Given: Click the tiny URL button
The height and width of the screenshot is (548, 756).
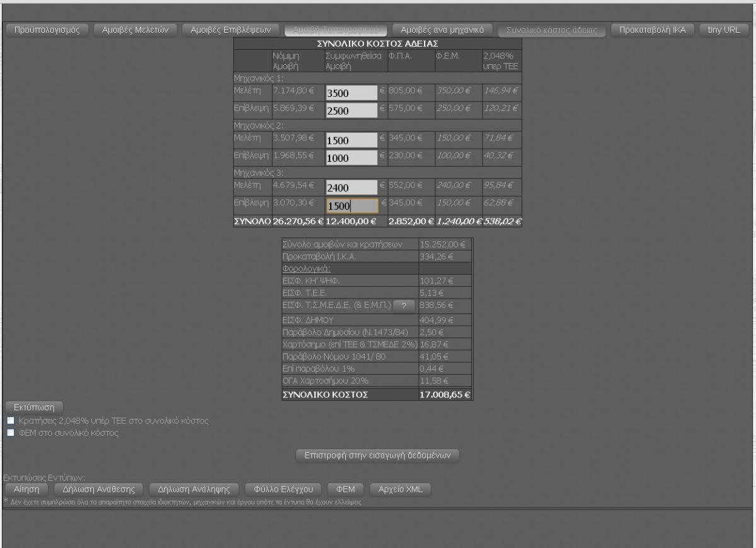Looking at the screenshot, I should pos(723,30).
